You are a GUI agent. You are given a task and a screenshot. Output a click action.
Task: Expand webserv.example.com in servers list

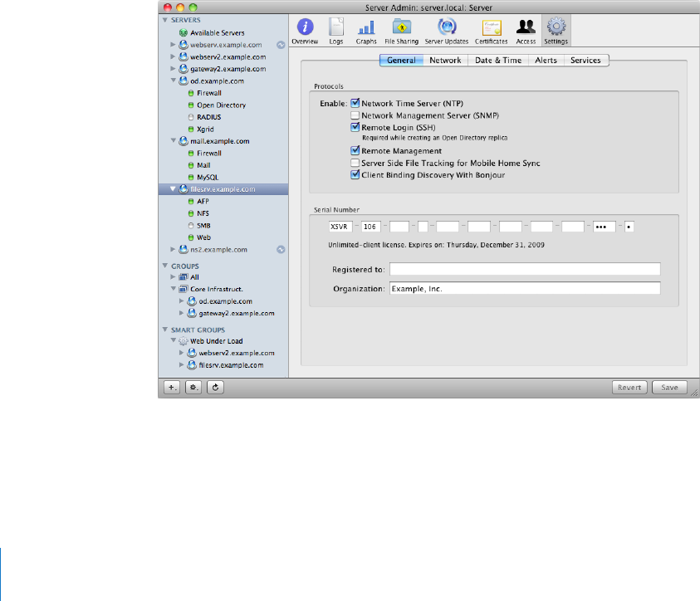[173, 45]
